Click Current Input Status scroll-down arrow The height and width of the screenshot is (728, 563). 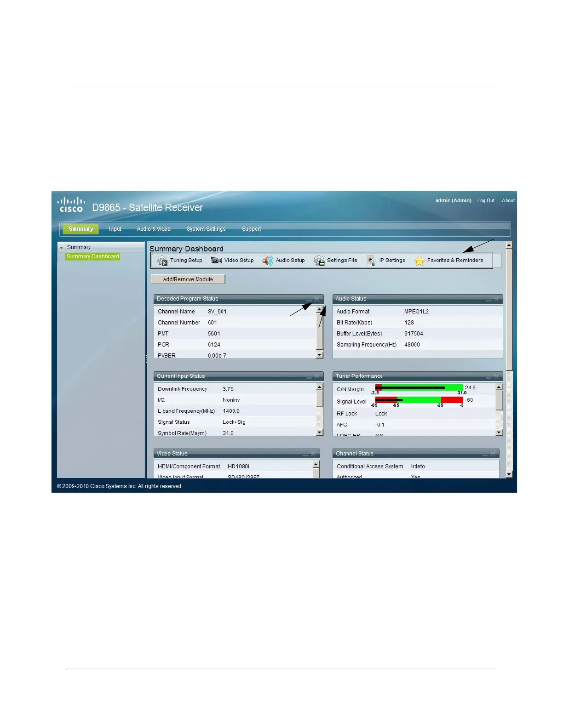(x=320, y=432)
